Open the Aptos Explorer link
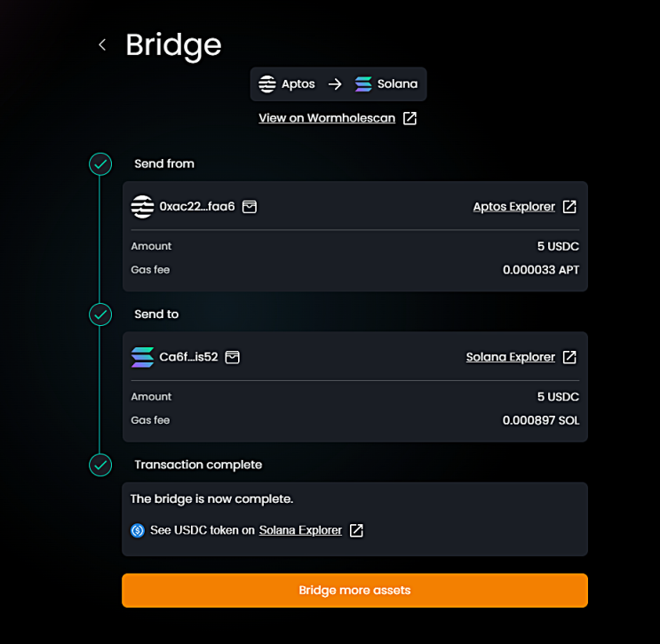 pos(513,207)
